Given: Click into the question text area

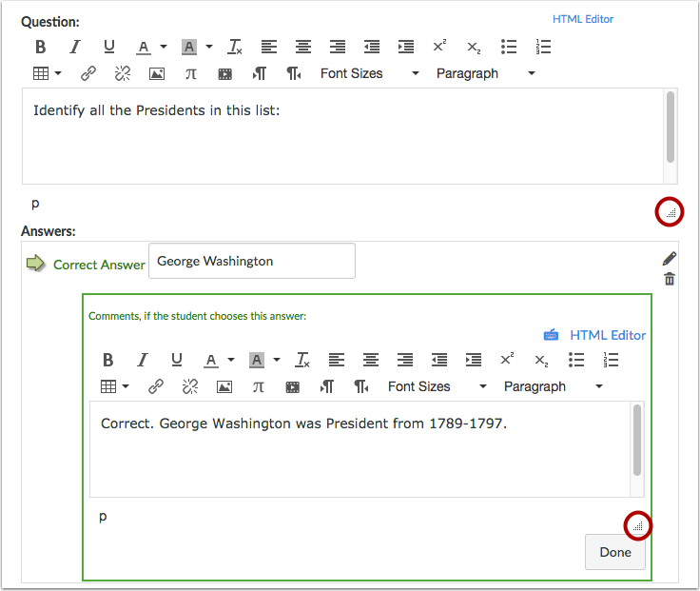Looking at the screenshot, I should click(x=342, y=136).
